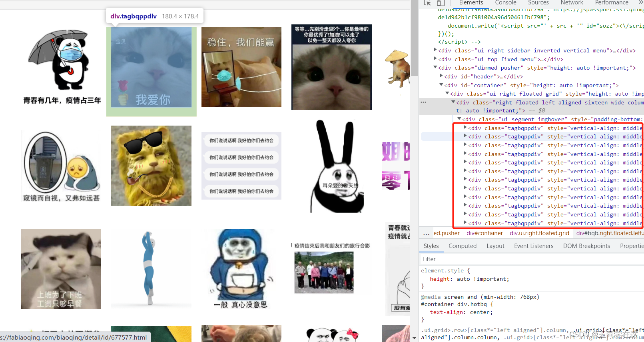
Task: Expand the 'ui right sidebar inverted vertical menu' div
Action: click(x=435, y=50)
